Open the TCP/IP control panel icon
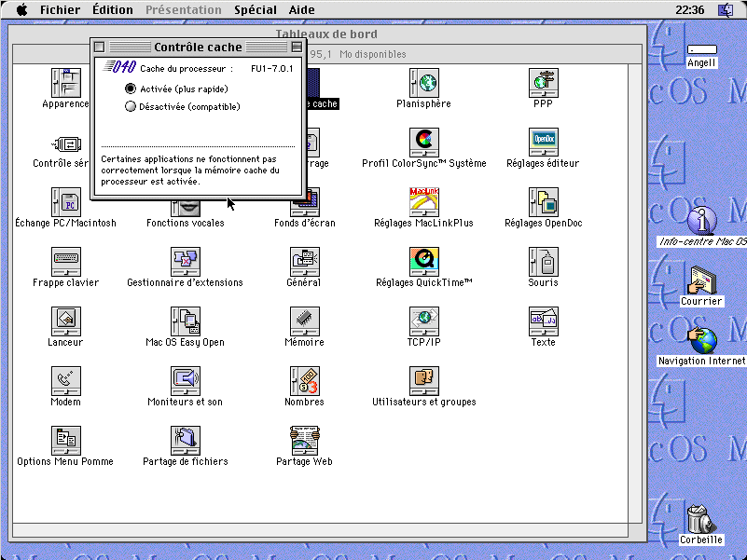747x560 pixels. tap(423, 321)
